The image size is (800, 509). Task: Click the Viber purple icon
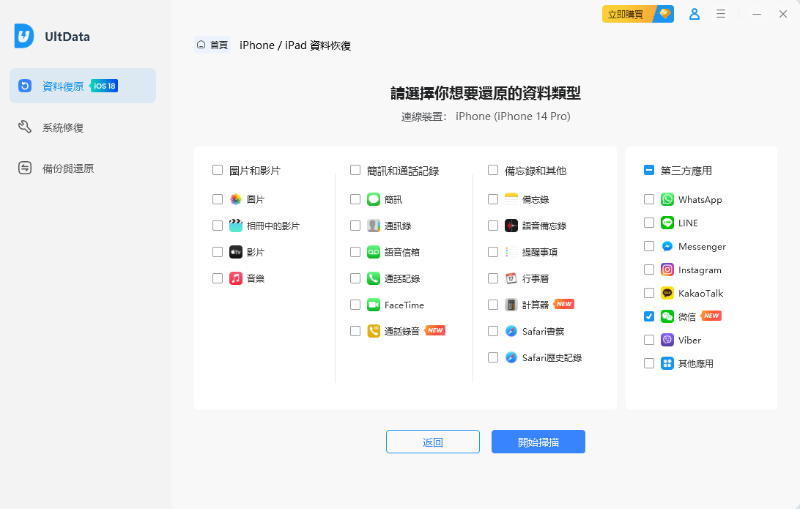[x=667, y=340]
